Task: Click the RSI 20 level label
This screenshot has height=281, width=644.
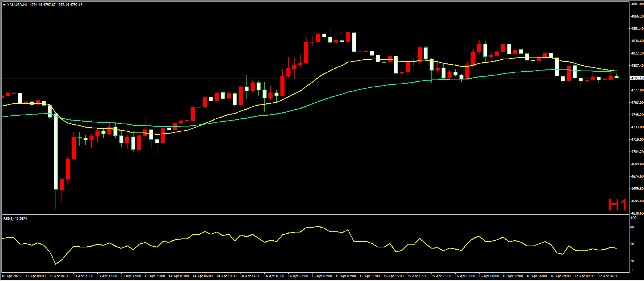Action: [x=632, y=261]
